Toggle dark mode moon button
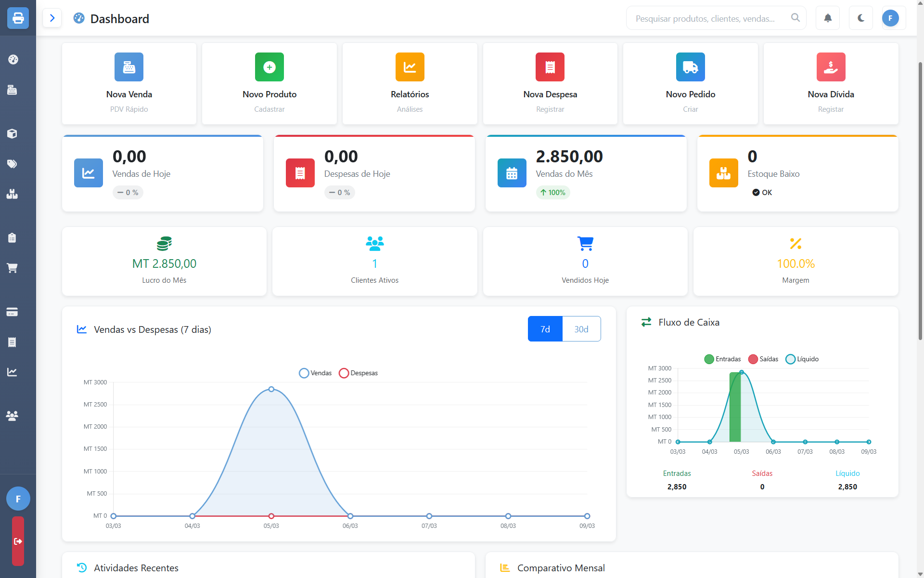This screenshot has width=924, height=578. [861, 18]
